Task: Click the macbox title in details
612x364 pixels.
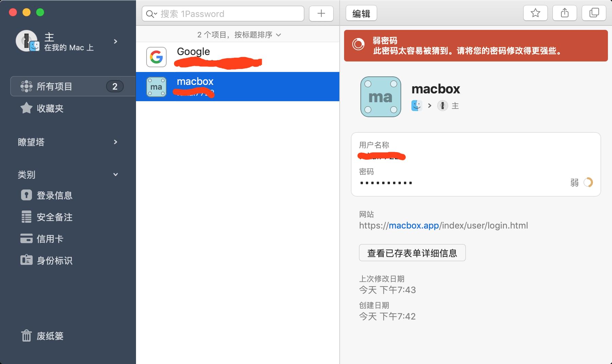Action: 436,89
